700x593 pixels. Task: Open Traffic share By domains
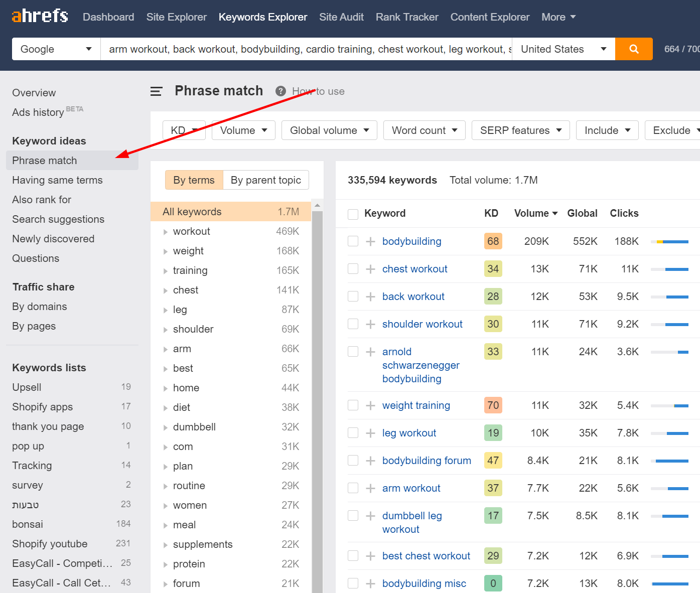pos(40,307)
